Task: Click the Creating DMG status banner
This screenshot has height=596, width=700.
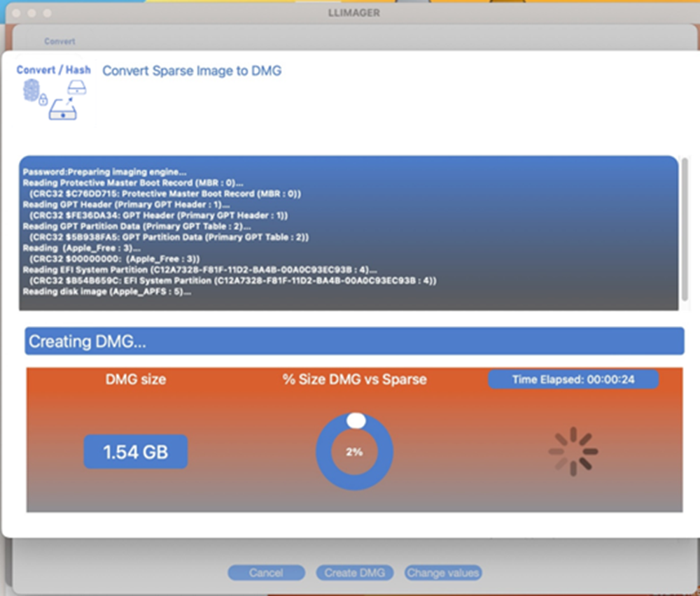Action: pos(355,341)
